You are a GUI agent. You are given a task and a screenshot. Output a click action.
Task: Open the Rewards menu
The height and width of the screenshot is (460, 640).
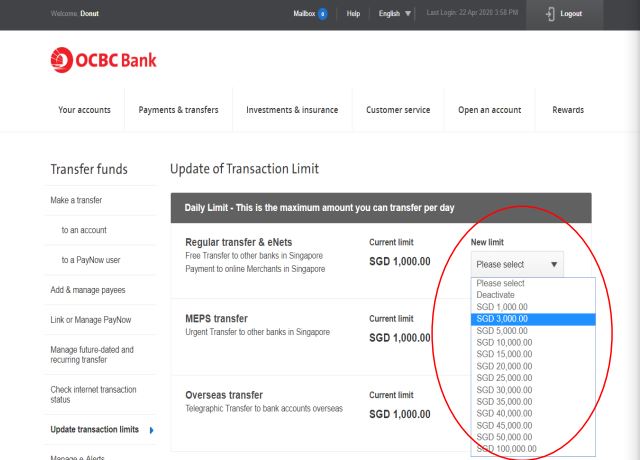[568, 110]
